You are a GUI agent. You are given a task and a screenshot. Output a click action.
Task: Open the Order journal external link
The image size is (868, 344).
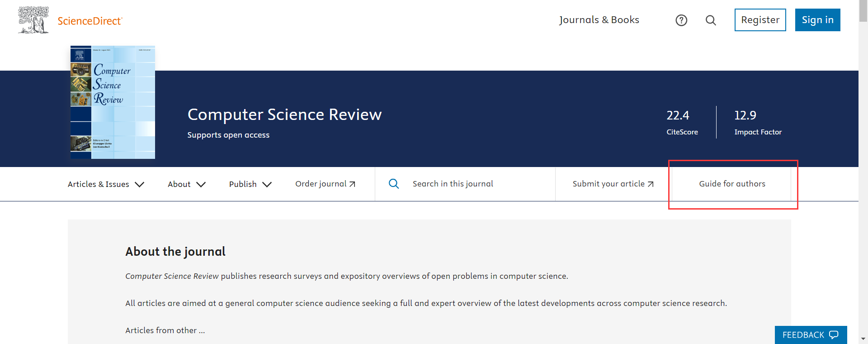[325, 184]
